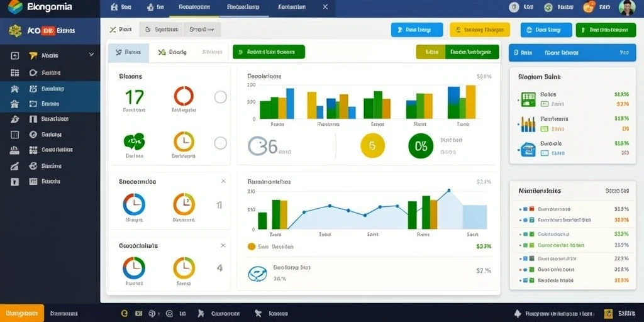The height and width of the screenshot is (322, 644).
Task: Click the peak data point on line chart
Action: tap(449, 191)
